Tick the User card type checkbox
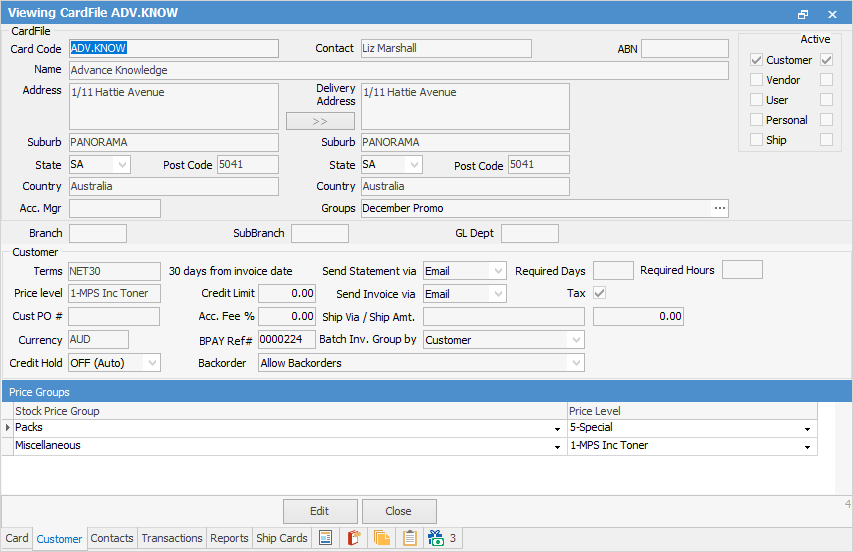This screenshot has width=853, height=552. tap(756, 100)
